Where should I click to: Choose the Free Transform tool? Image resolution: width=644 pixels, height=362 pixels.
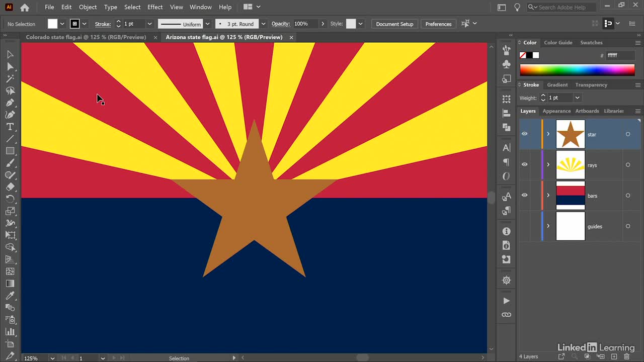(x=10, y=235)
